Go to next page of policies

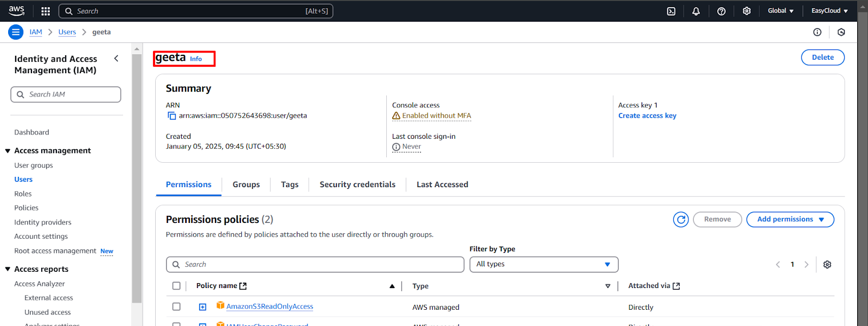[x=806, y=264]
